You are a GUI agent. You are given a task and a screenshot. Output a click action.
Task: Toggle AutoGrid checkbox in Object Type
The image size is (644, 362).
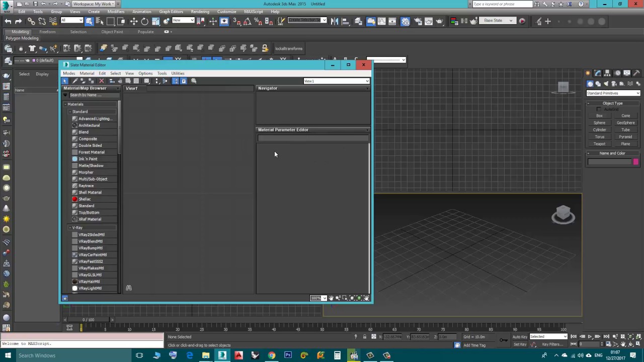pos(599,109)
